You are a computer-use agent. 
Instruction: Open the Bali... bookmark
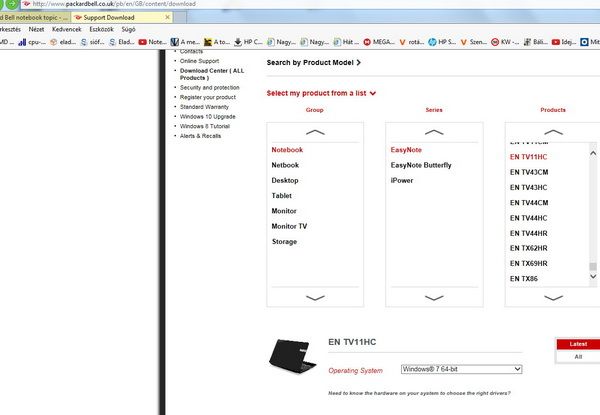pos(535,42)
